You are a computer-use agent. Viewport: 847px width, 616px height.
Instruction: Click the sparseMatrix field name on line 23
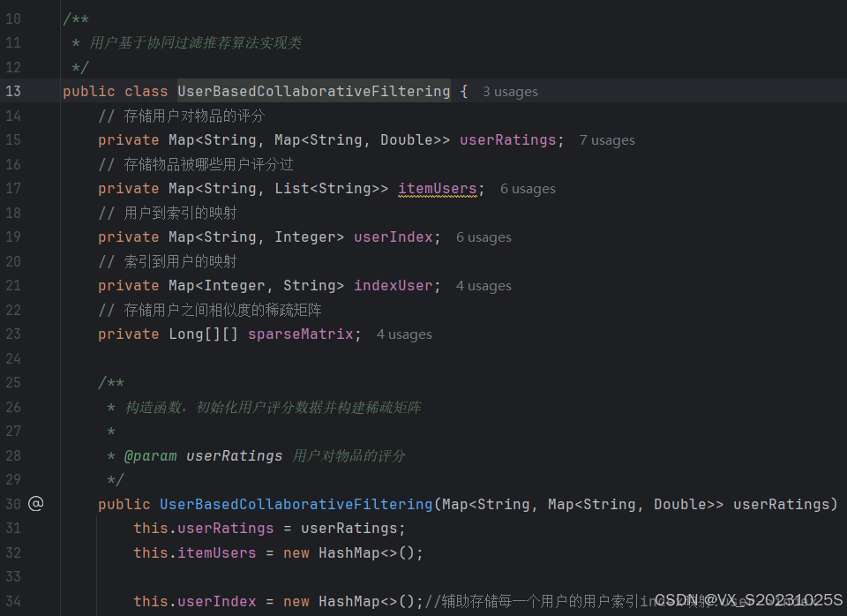[x=300, y=334]
